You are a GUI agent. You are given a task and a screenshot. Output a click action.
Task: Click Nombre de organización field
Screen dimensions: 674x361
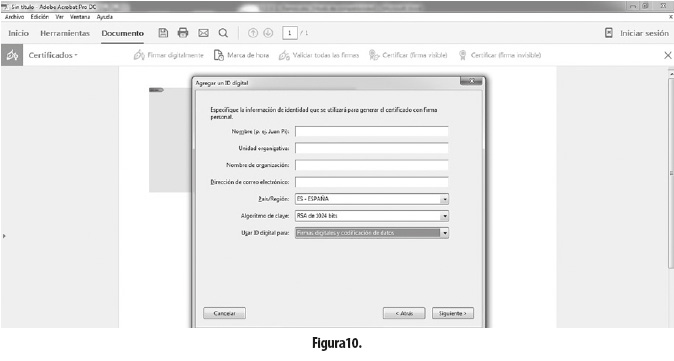coord(371,165)
